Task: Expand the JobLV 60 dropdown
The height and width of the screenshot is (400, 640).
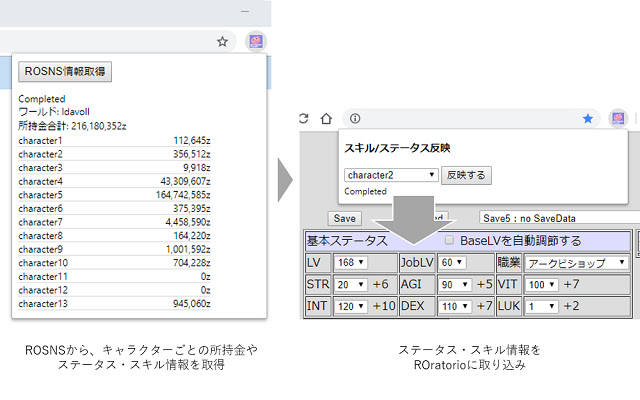Action: [453, 262]
